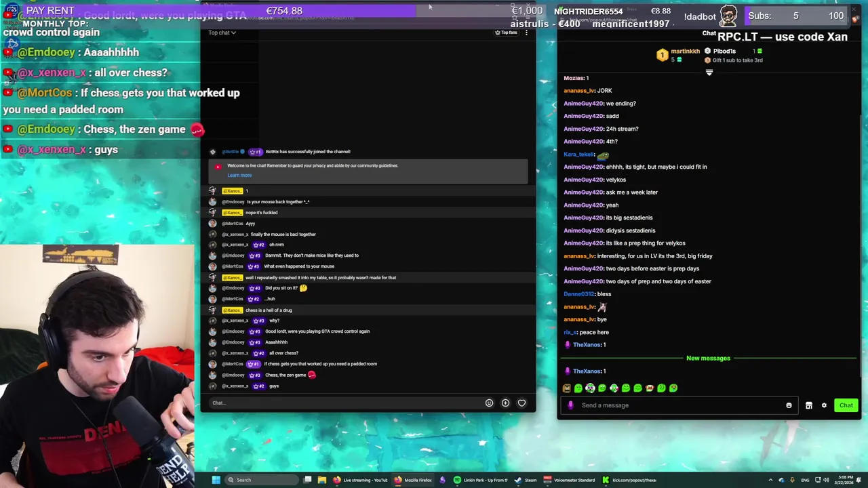The width and height of the screenshot is (868, 488).
Task: Click the message 'chess is a hell of a drug'
Action: tap(269, 310)
